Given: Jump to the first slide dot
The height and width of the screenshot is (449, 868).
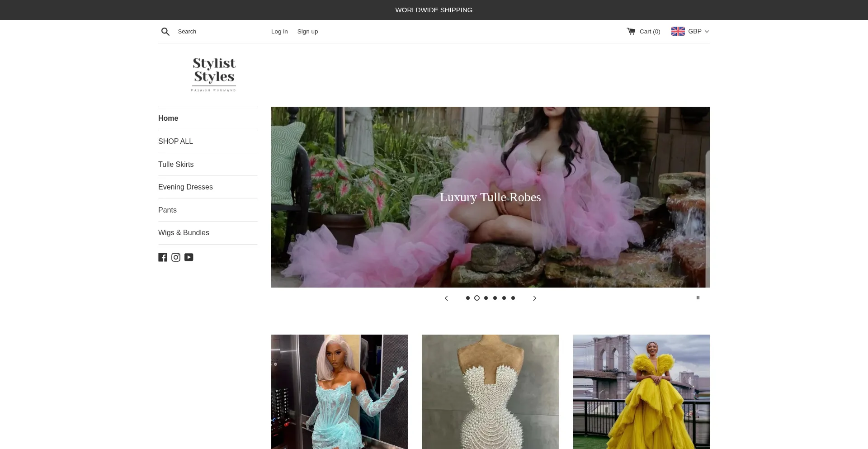Looking at the screenshot, I should tap(468, 298).
